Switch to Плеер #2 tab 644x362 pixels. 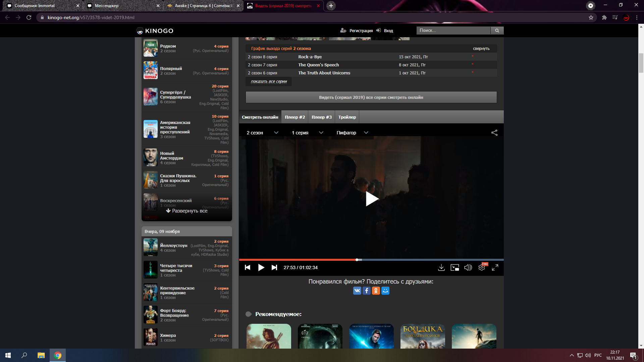(295, 117)
